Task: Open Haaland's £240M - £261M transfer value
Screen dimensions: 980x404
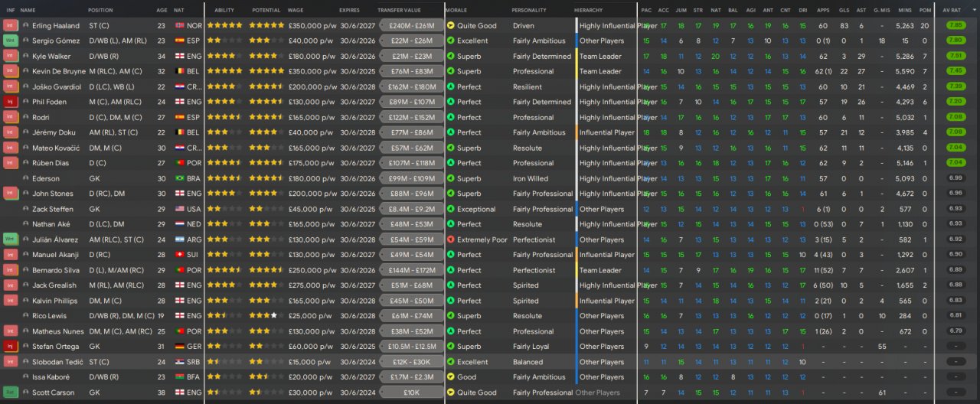Action: coord(411,25)
